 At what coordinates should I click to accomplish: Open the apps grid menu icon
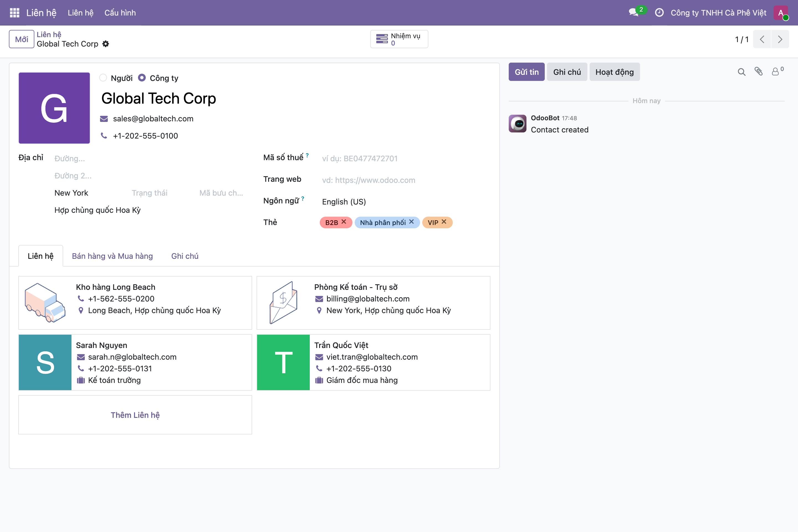(x=15, y=12)
